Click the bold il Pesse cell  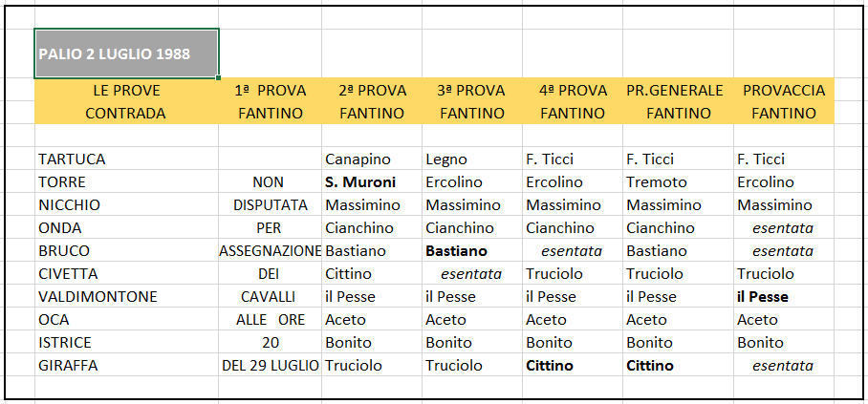pos(784,297)
